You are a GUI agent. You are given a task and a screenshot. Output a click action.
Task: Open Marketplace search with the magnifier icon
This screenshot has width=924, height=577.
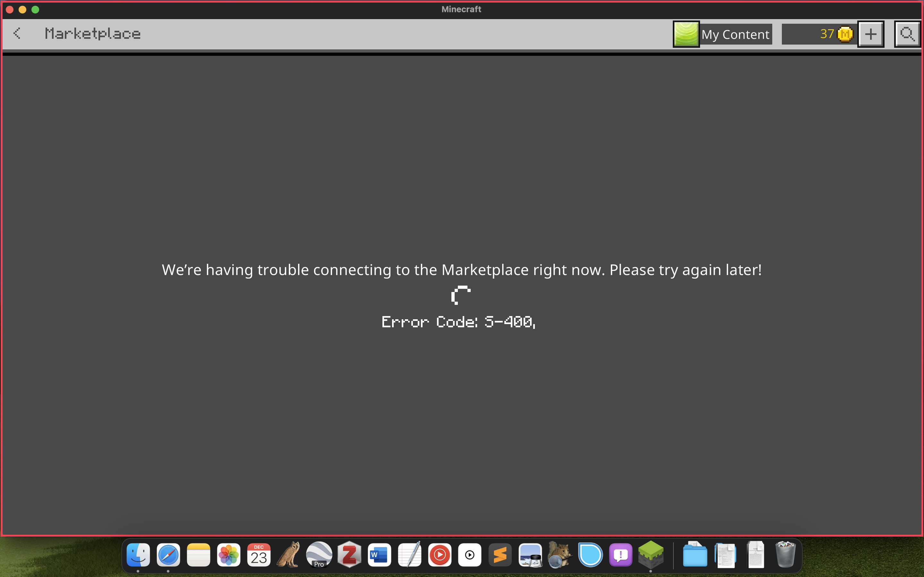click(x=907, y=34)
